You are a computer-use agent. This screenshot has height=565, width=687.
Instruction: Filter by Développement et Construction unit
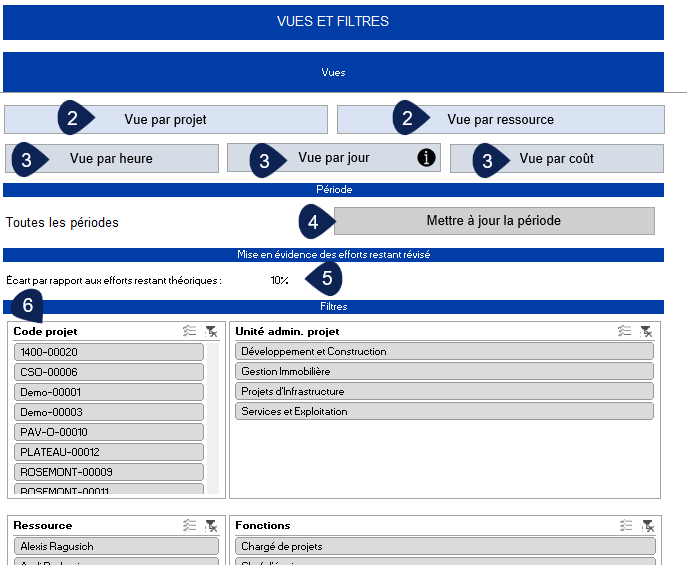point(444,351)
